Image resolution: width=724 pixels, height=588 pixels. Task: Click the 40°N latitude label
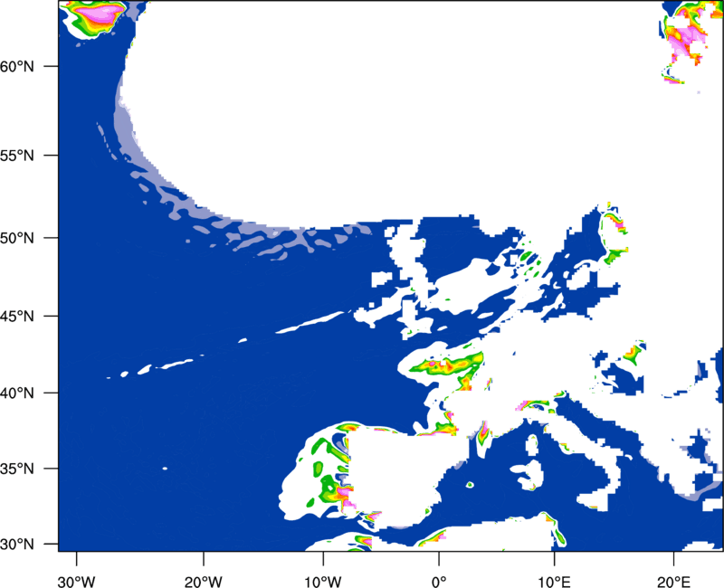click(17, 393)
